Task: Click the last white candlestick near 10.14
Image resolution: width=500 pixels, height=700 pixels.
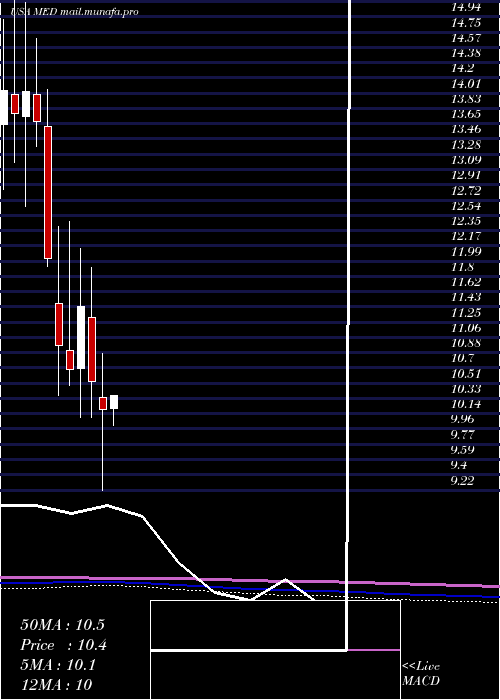Action: pyautogui.click(x=114, y=402)
